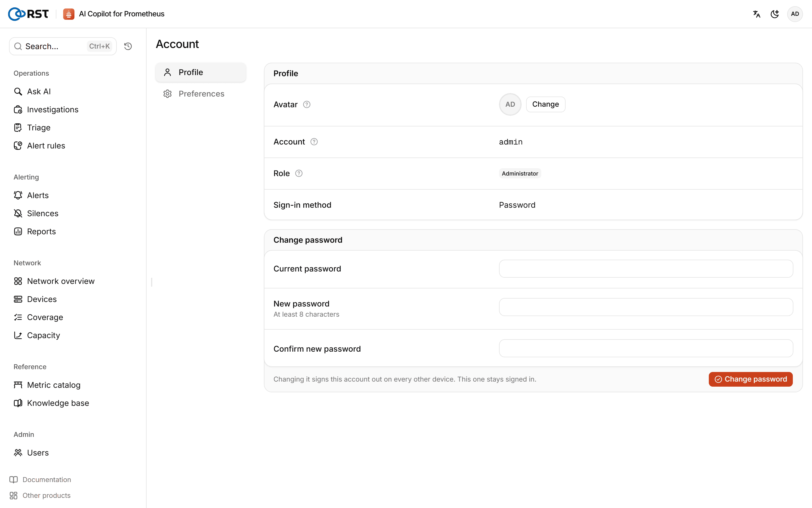Click the Devices server icon
Screen dimensions: 812x508
18,299
